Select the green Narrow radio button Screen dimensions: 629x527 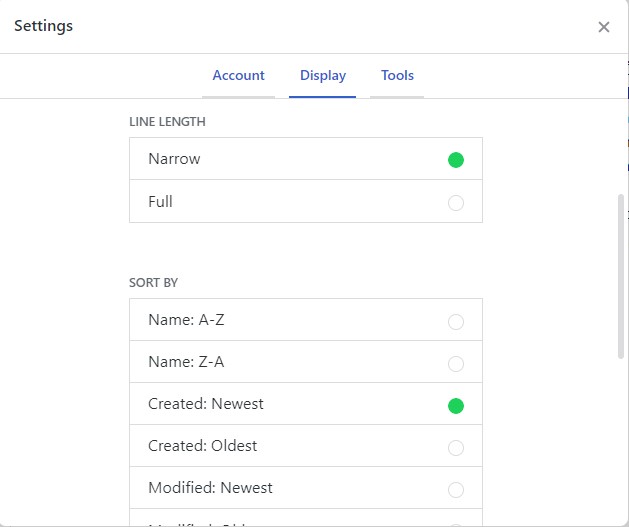tap(456, 160)
